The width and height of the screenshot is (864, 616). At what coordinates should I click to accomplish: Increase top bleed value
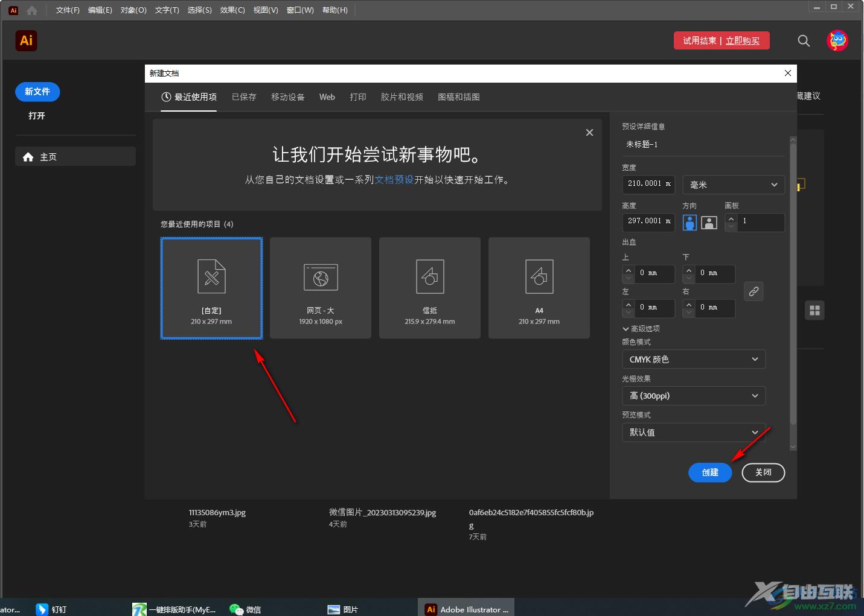point(629,270)
